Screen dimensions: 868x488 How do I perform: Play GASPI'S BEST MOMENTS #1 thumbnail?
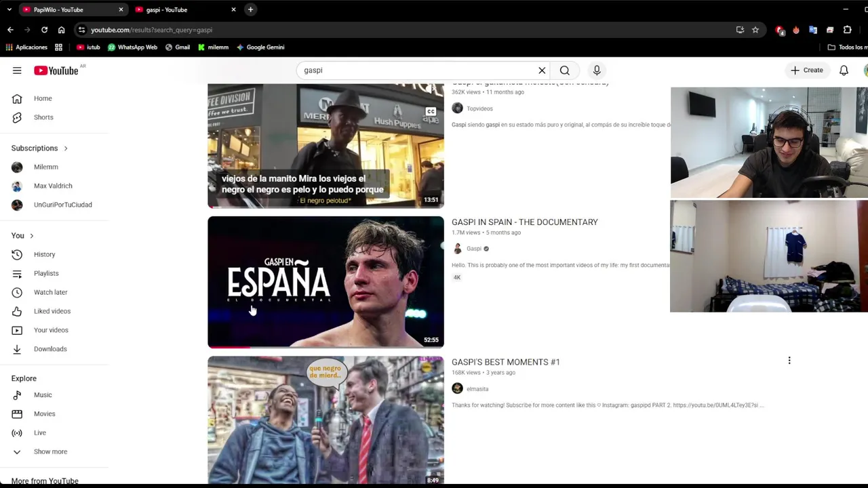click(x=325, y=420)
